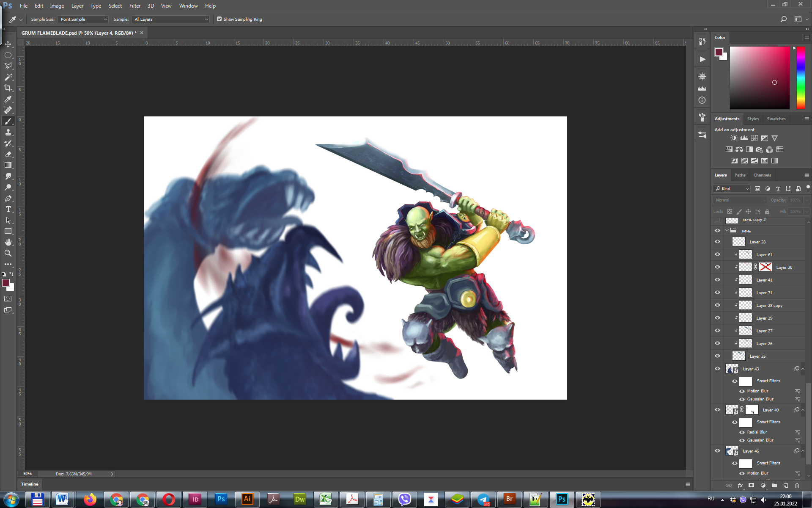Select the Eyedropper tool in toolbox
812x508 pixels.
(8, 99)
